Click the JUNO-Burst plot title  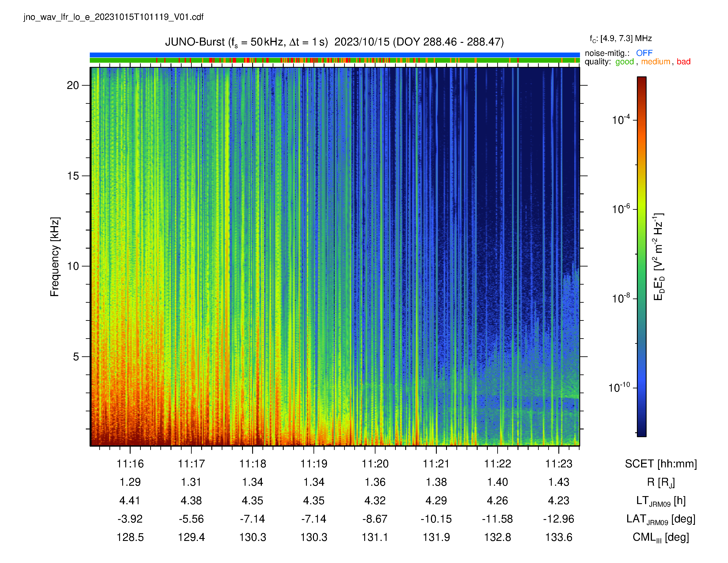tap(334, 42)
